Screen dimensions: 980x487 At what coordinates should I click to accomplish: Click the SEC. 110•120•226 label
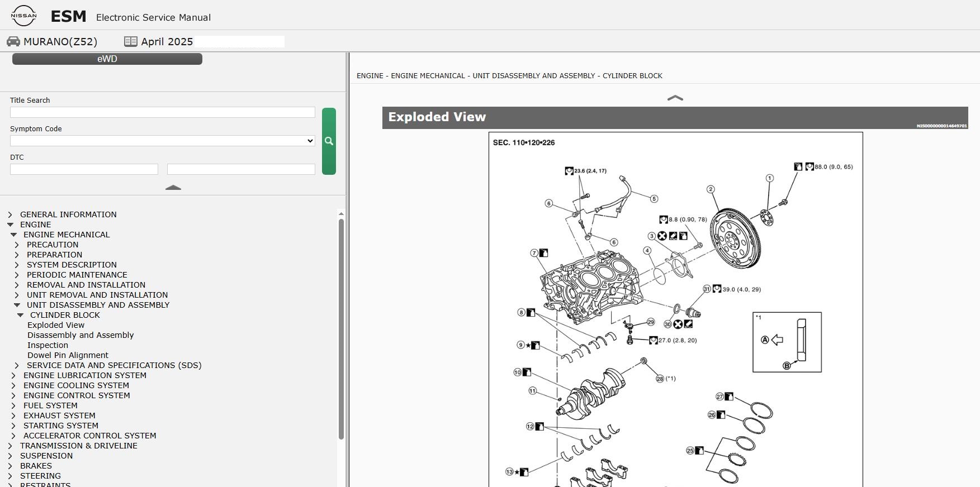524,142
